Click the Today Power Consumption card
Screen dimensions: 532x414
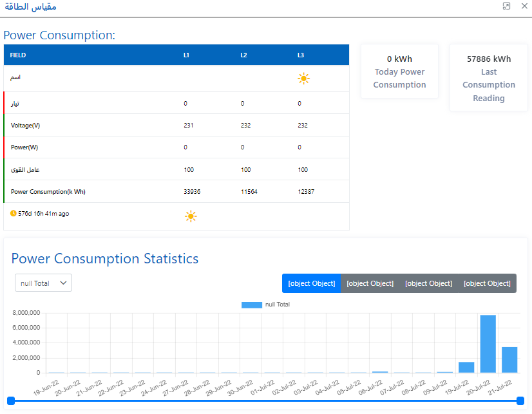tap(399, 71)
